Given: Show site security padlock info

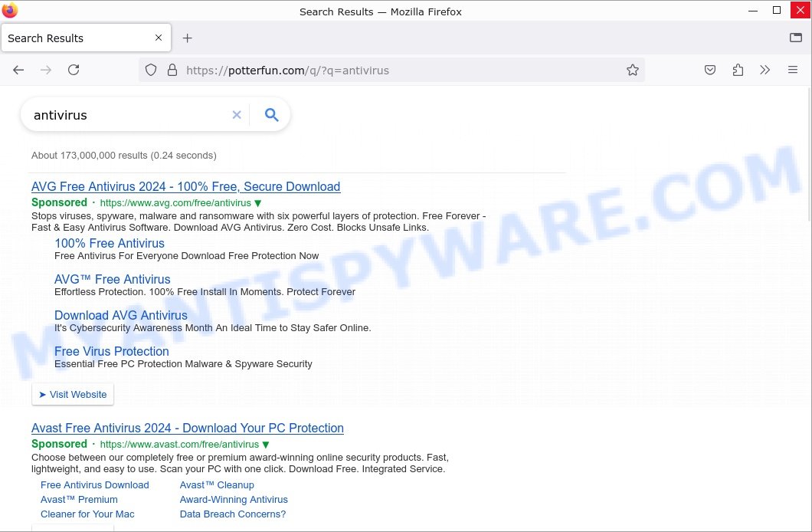Looking at the screenshot, I should [x=172, y=70].
